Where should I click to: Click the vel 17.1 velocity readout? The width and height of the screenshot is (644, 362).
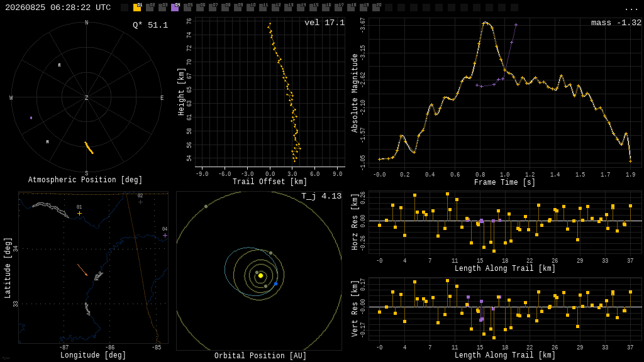(x=325, y=23)
